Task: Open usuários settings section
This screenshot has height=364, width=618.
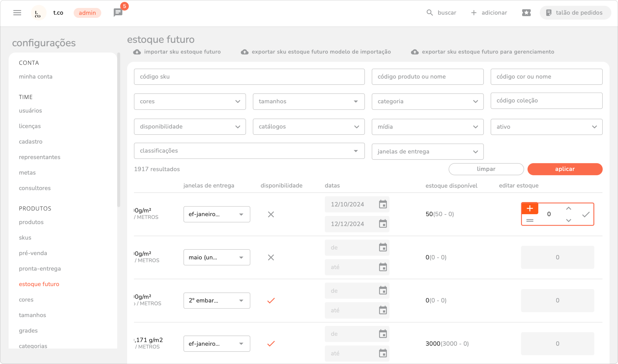Action: click(x=31, y=111)
